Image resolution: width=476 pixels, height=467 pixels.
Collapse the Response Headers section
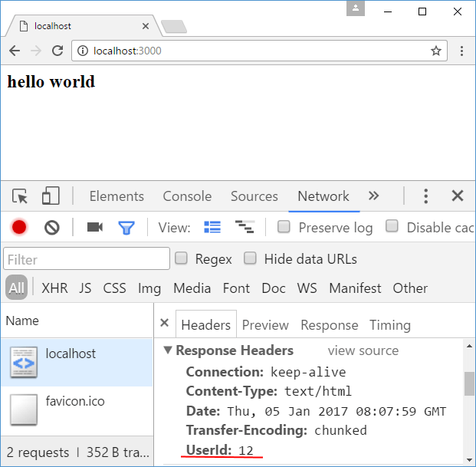168,350
